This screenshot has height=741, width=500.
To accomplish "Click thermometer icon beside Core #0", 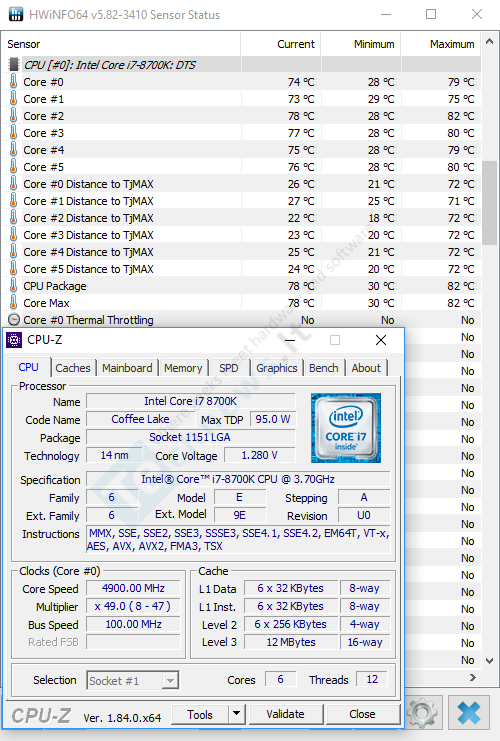I will [x=14, y=82].
